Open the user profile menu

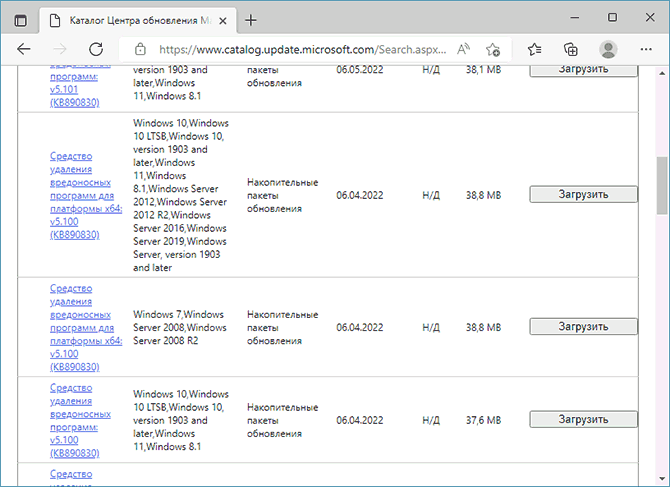[608, 50]
